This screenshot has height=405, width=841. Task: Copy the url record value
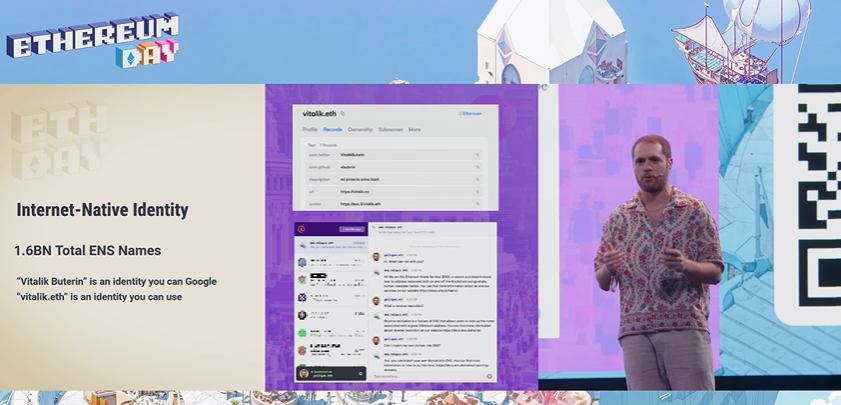[x=478, y=191]
